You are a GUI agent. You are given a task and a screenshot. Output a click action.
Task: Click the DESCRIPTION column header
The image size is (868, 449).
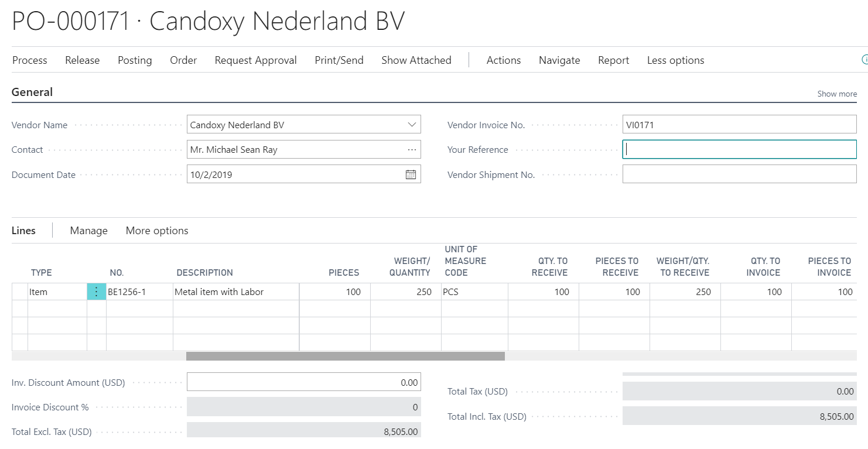205,273
